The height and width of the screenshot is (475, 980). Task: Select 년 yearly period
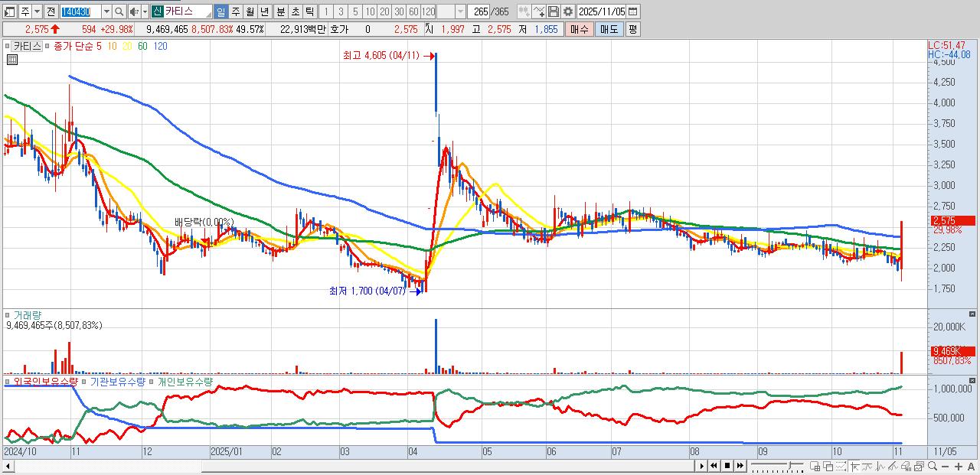[264, 12]
